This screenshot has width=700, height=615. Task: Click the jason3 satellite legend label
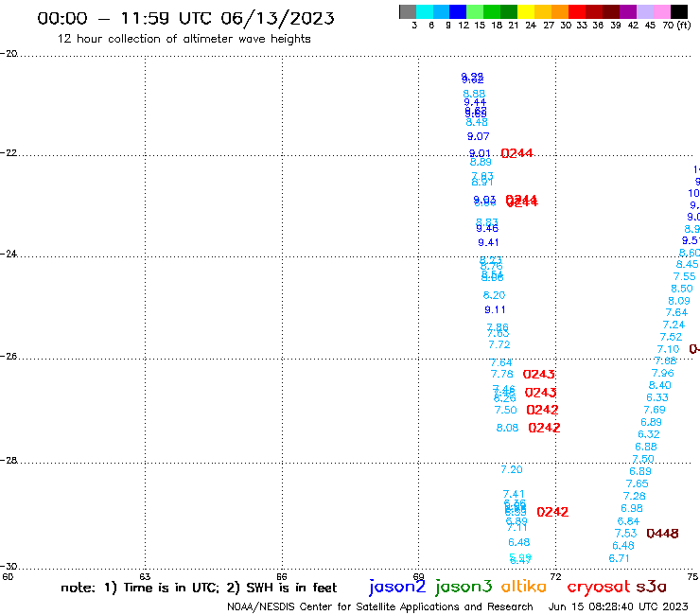pos(464,587)
